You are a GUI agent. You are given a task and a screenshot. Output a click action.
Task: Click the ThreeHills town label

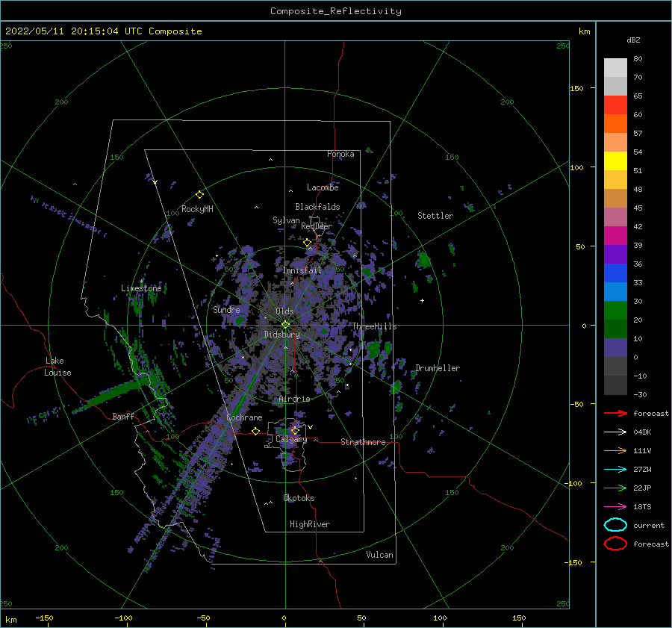374,326
